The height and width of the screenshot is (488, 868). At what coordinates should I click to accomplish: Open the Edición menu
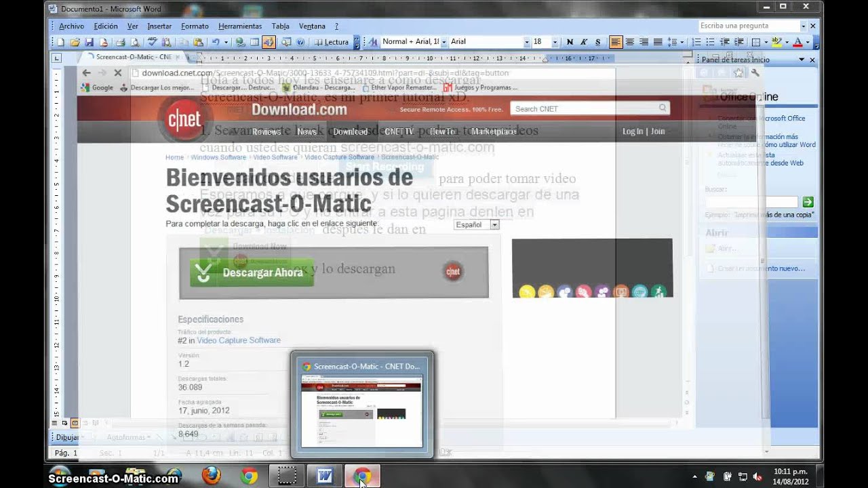[106, 26]
